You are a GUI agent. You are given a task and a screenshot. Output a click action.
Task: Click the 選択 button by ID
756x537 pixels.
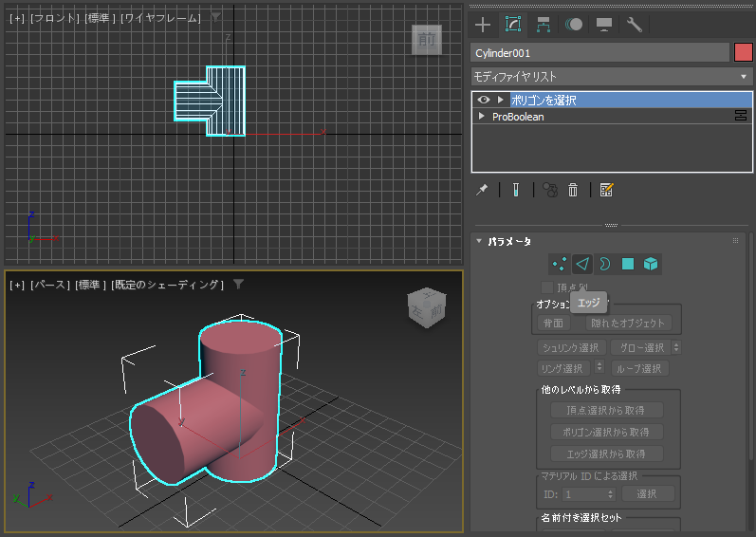647,494
